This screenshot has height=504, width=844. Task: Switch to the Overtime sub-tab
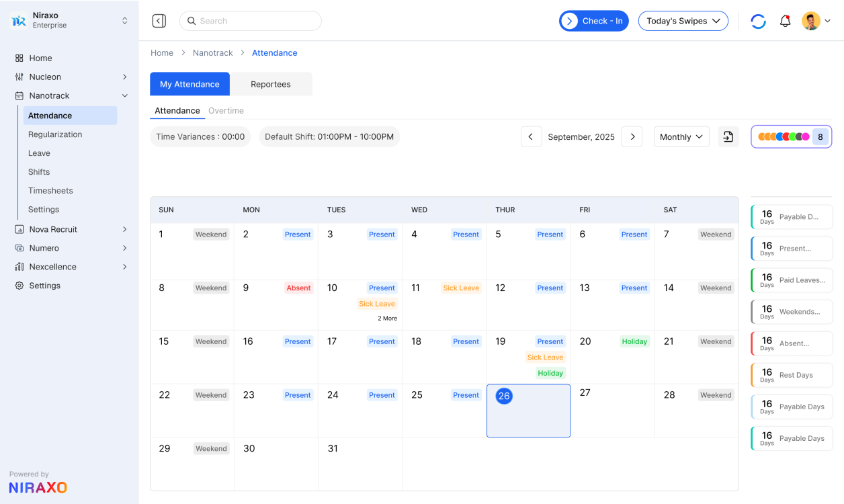point(226,111)
